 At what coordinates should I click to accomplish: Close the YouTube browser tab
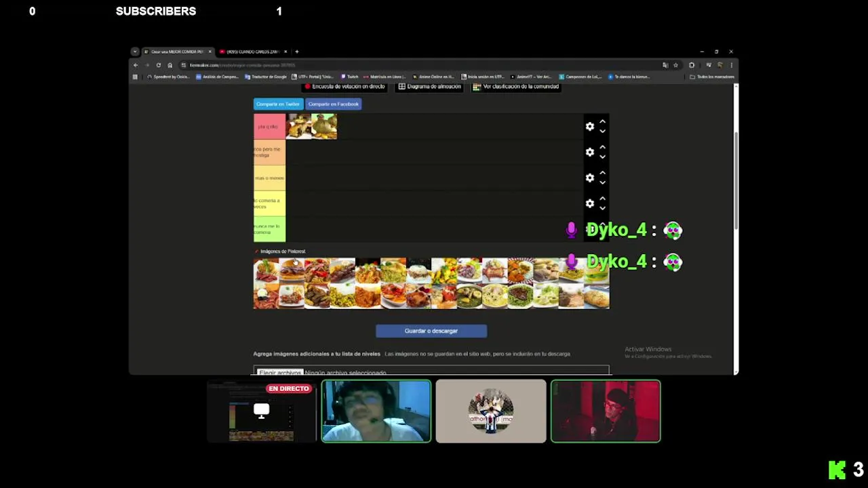[x=285, y=52]
